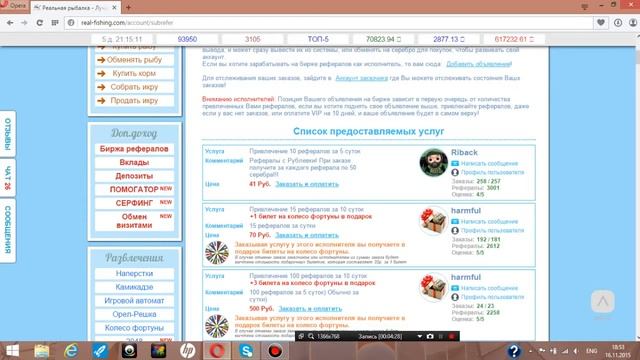Open СЕРФИНГ section
640x360 pixels.
click(134, 203)
